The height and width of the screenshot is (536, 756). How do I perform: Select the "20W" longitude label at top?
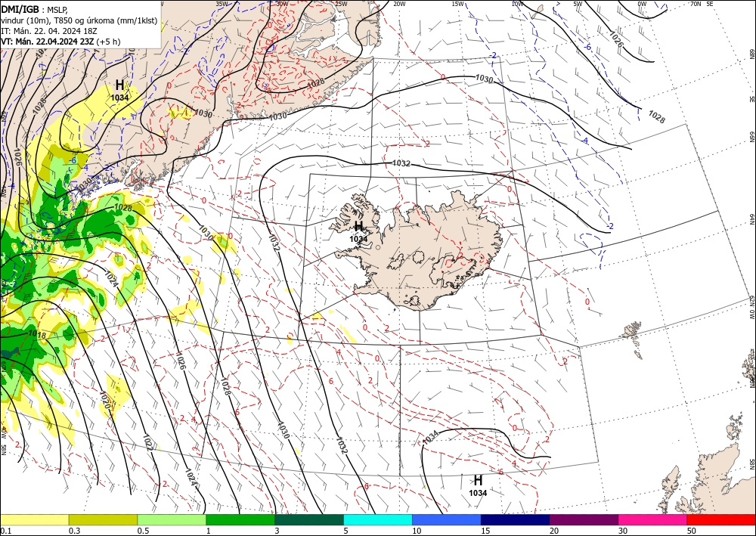[x=399, y=3]
